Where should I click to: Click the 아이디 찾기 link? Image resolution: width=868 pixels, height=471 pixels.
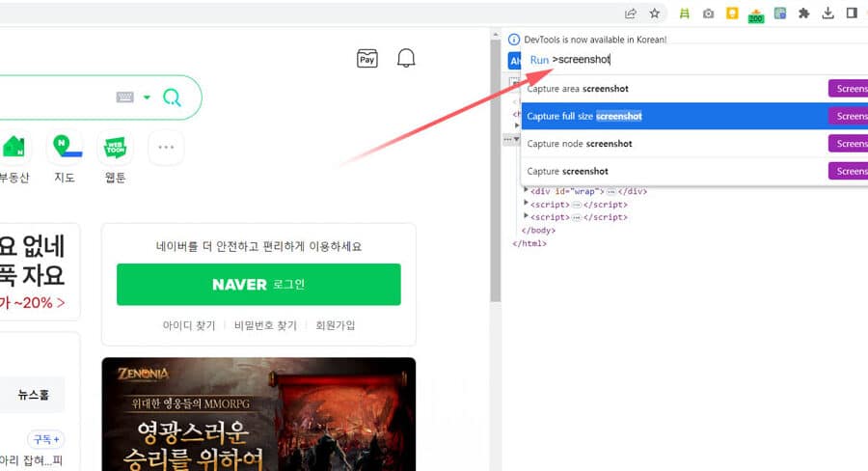click(189, 325)
